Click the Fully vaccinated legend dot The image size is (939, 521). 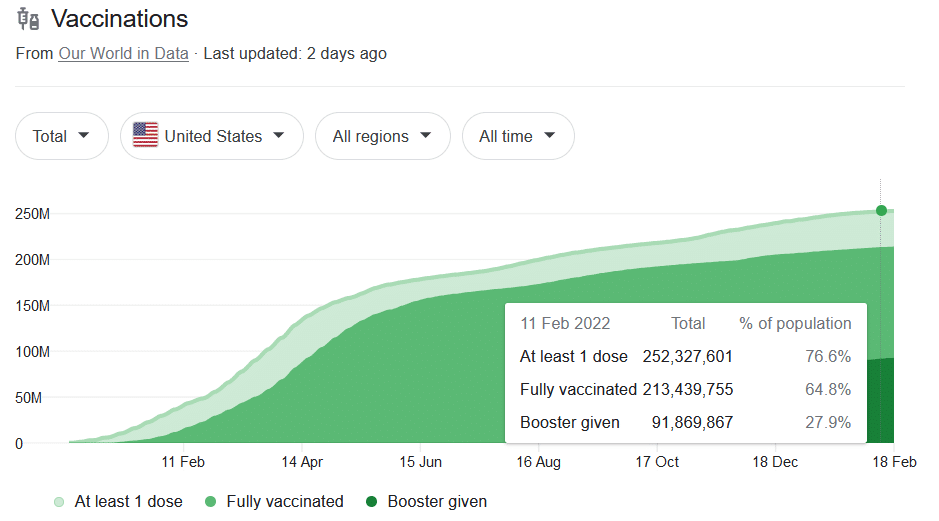[x=212, y=502]
